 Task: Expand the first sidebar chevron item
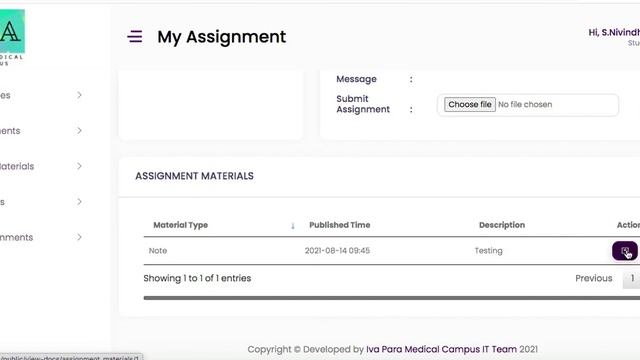pyautogui.click(x=79, y=95)
